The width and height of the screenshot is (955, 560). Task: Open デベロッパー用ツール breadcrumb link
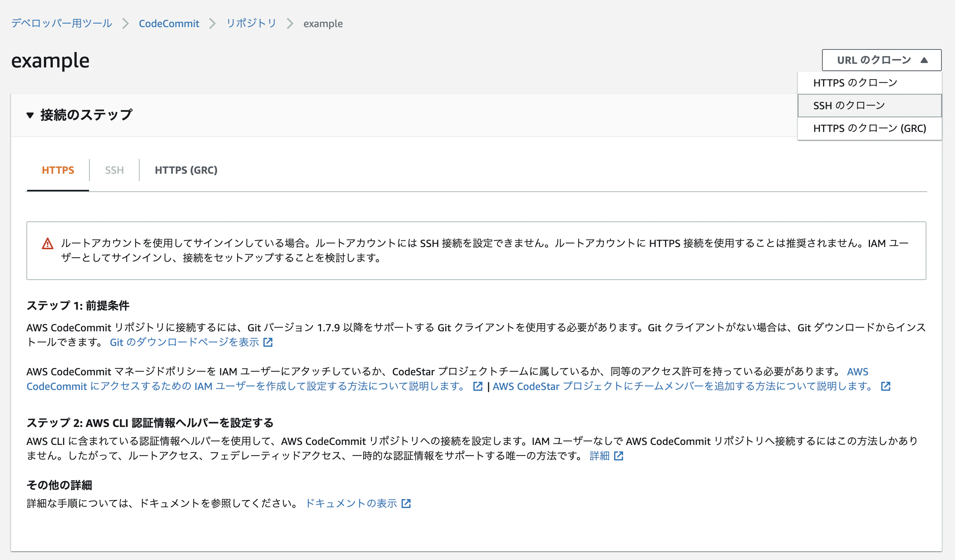(62, 23)
